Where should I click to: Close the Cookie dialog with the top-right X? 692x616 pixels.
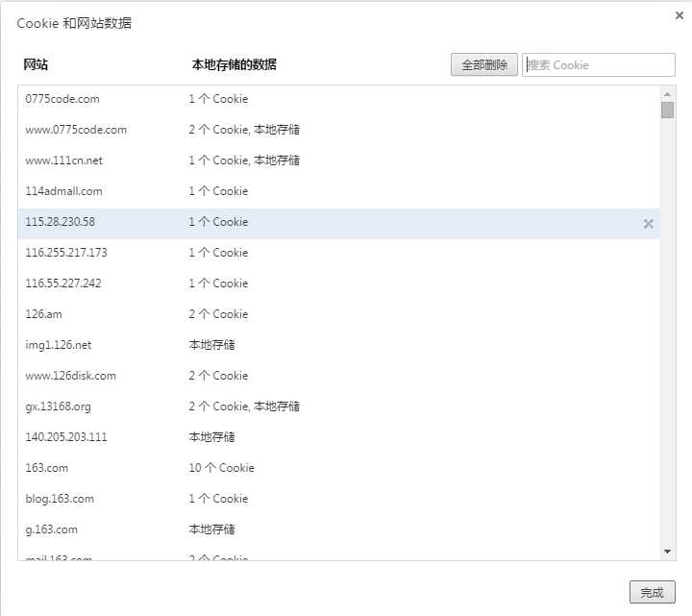[680, 15]
